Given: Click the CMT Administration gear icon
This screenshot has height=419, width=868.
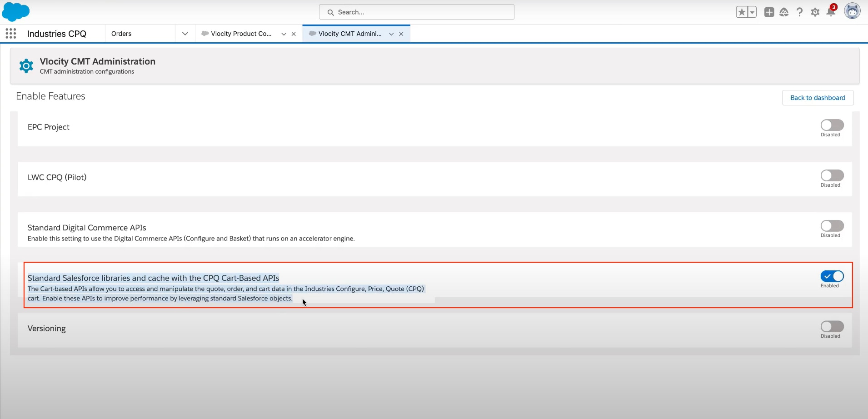Looking at the screenshot, I should pos(26,66).
